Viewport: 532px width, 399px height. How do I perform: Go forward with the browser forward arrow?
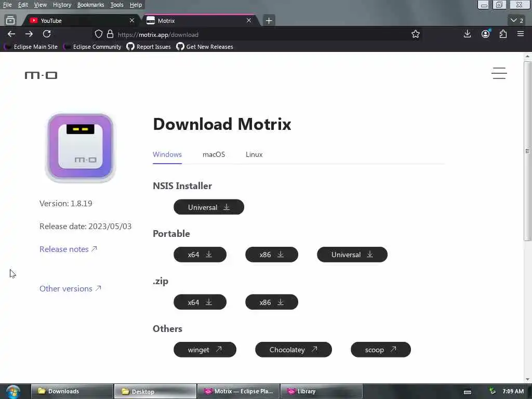pos(29,34)
